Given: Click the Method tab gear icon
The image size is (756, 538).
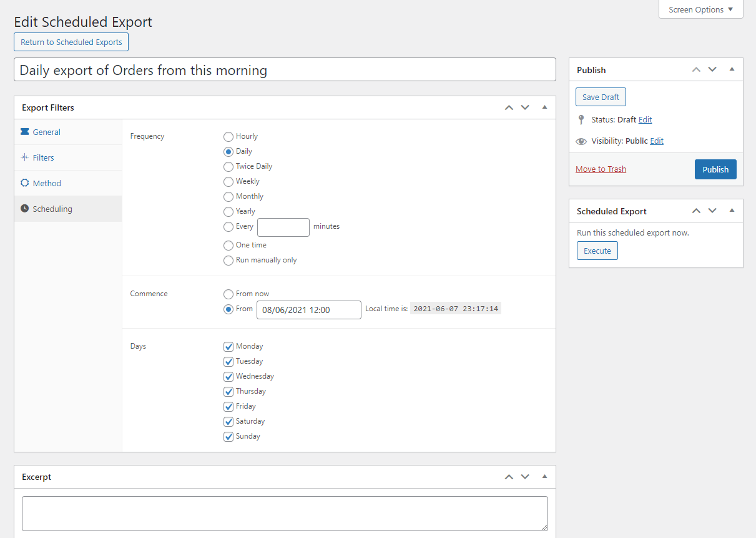Looking at the screenshot, I should pos(25,183).
